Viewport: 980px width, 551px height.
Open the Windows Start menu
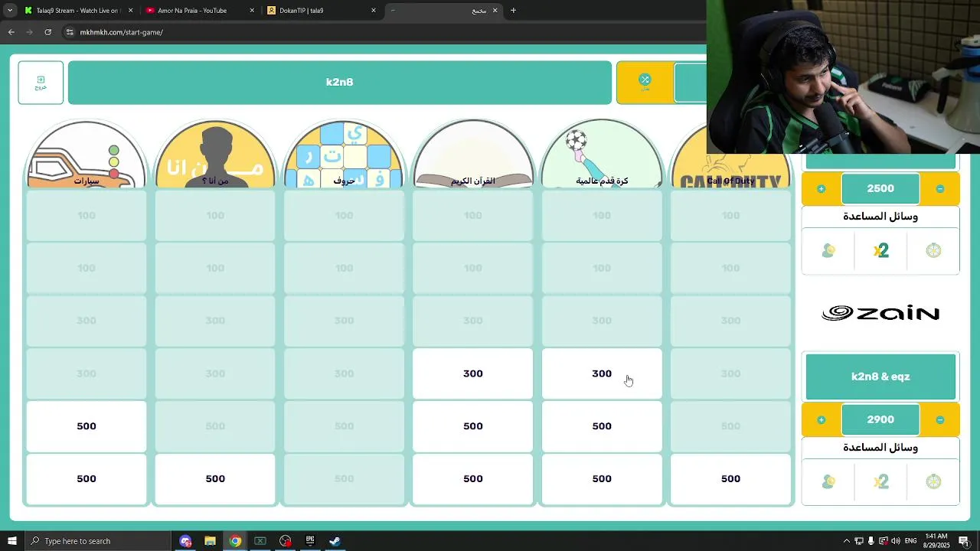[11, 541]
